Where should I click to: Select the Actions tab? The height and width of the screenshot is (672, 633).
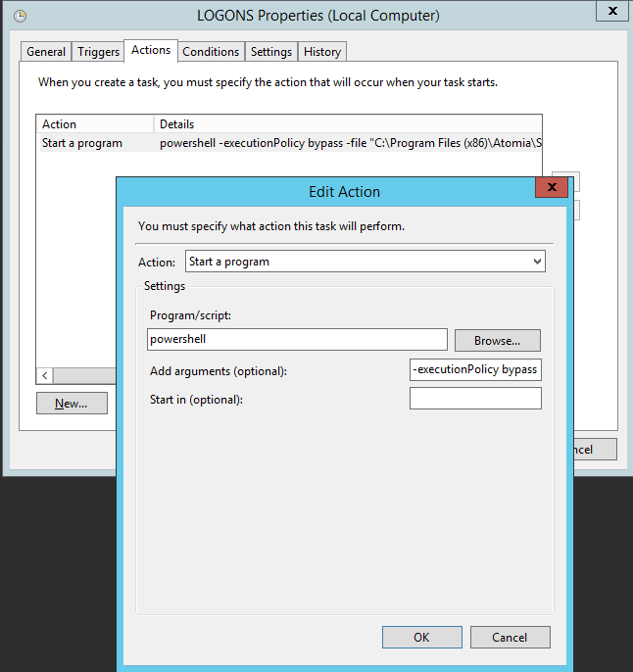pyautogui.click(x=151, y=51)
